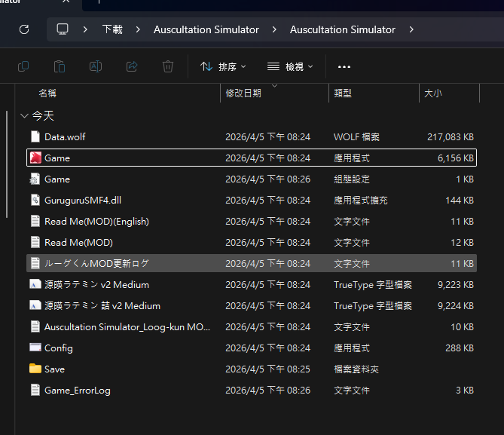Screen dimensions: 504x435
Task: Click the Data.wolf file name
Action: pos(65,137)
